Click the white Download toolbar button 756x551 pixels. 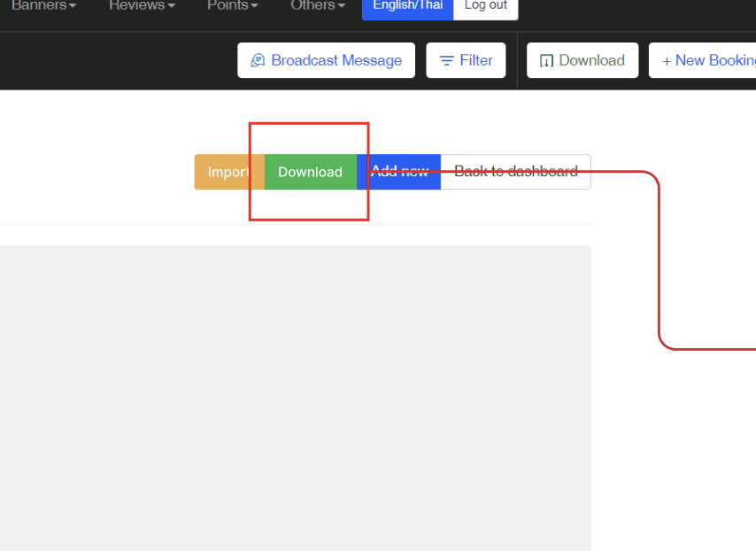coord(582,60)
